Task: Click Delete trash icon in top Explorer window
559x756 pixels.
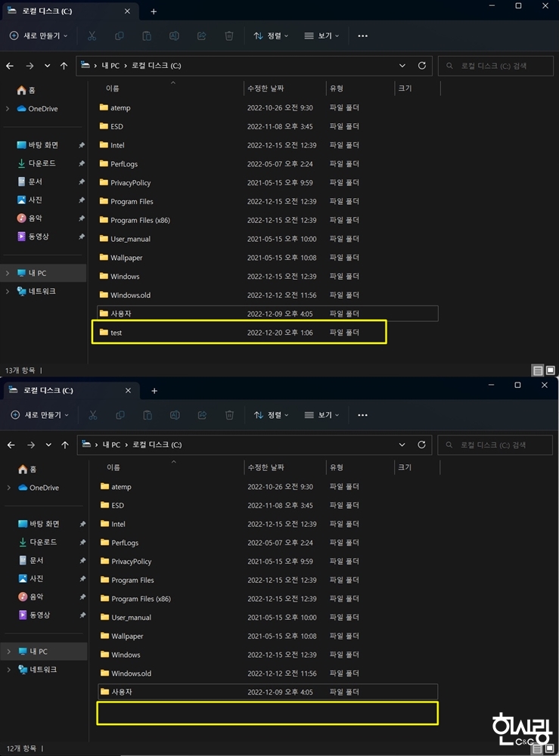Action: 229,36
